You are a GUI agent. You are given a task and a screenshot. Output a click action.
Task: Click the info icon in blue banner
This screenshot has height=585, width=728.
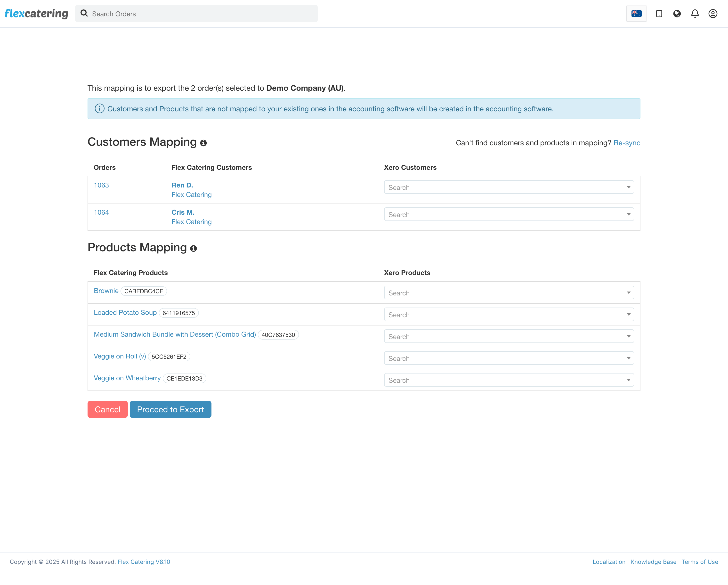[99, 109]
